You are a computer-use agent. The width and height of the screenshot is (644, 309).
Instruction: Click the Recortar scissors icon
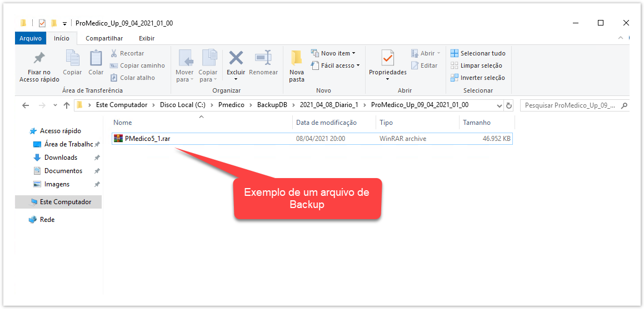[x=114, y=53]
